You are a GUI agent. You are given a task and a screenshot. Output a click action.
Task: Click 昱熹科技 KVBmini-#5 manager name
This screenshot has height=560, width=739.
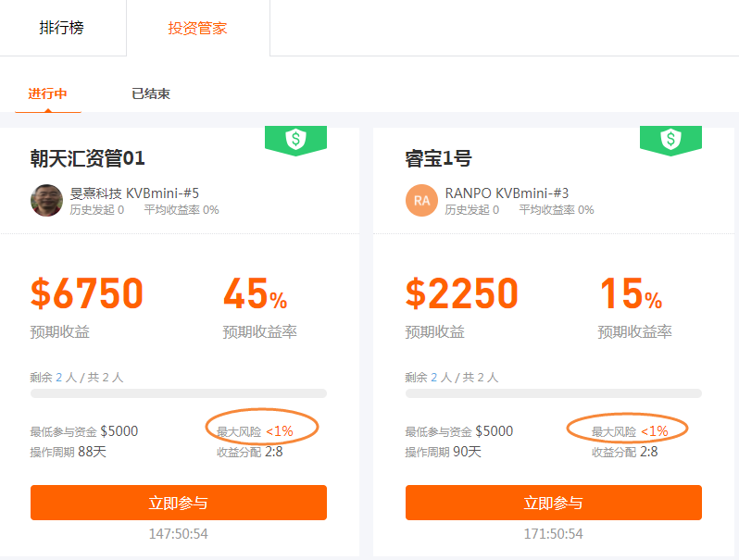tap(134, 193)
